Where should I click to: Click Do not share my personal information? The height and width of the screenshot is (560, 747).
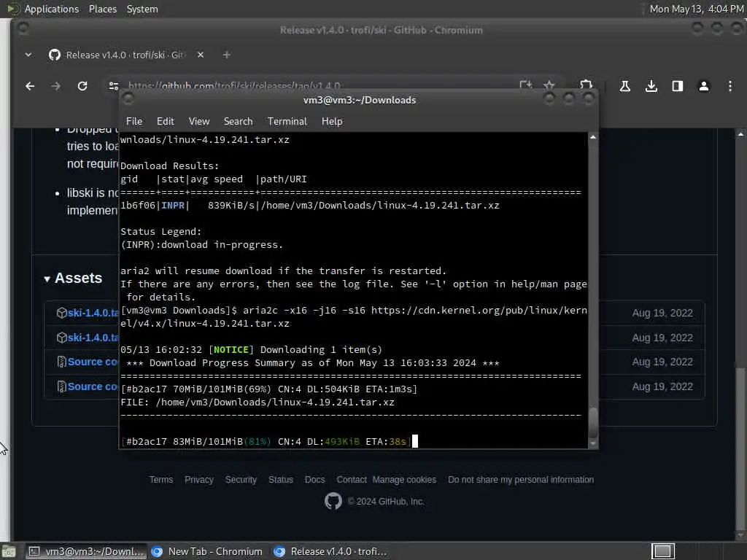521,480
